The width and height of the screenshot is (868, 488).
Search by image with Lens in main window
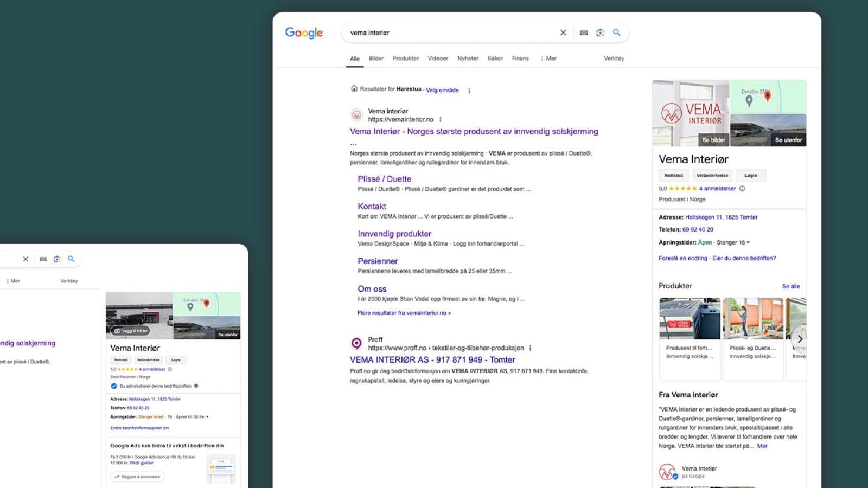[600, 33]
